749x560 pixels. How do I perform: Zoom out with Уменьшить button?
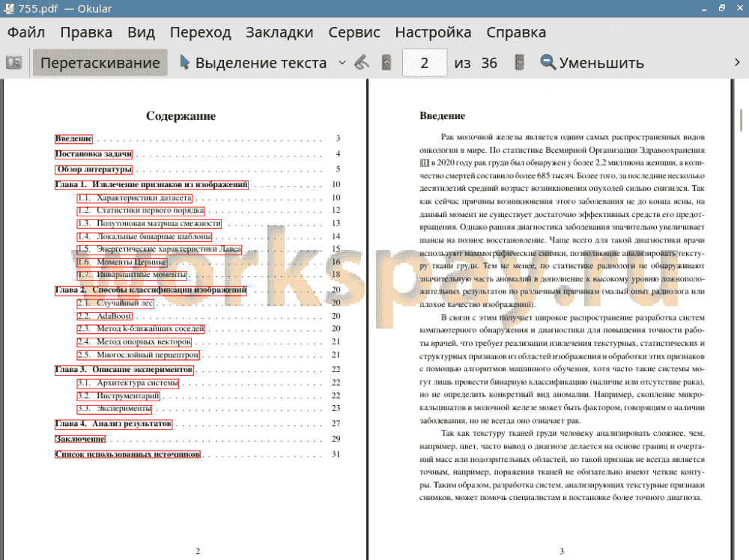592,63
